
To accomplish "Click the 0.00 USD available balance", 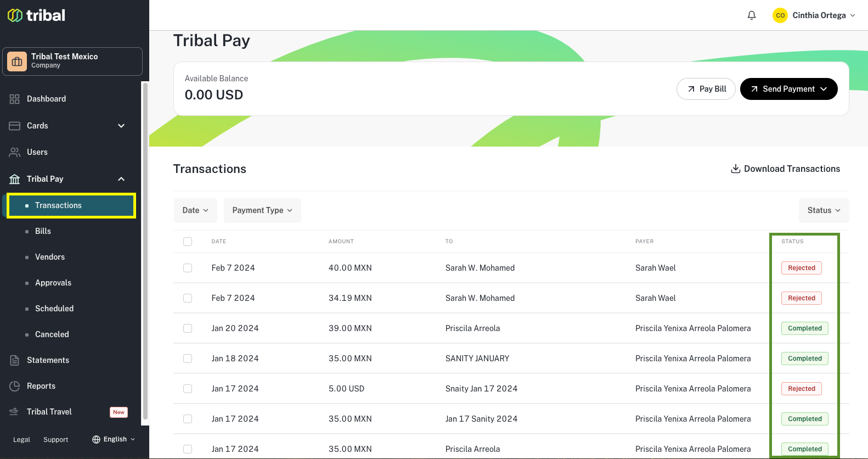I will coord(214,95).
